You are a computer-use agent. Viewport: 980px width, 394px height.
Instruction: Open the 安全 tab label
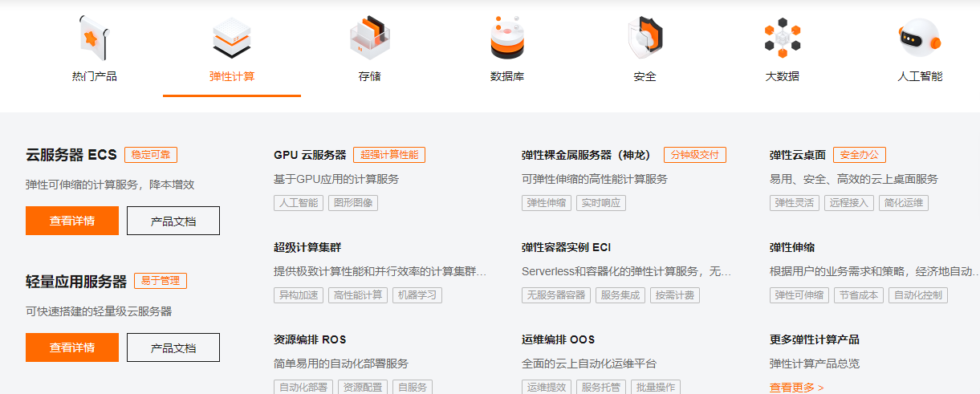tap(645, 76)
